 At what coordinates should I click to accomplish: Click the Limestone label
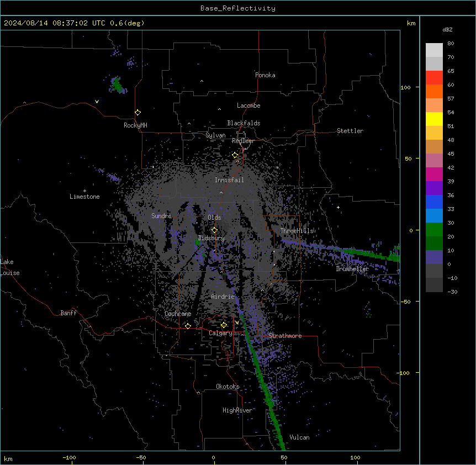[x=84, y=197]
